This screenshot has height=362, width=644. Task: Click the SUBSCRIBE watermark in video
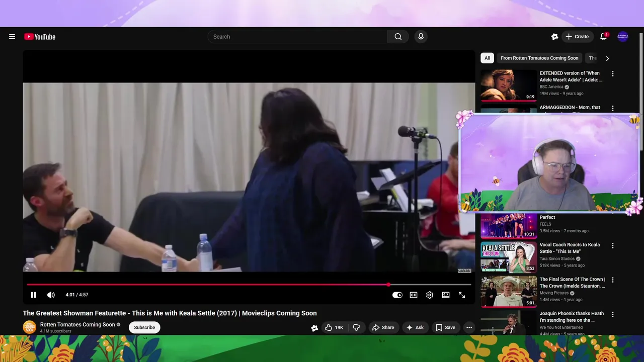point(464,270)
